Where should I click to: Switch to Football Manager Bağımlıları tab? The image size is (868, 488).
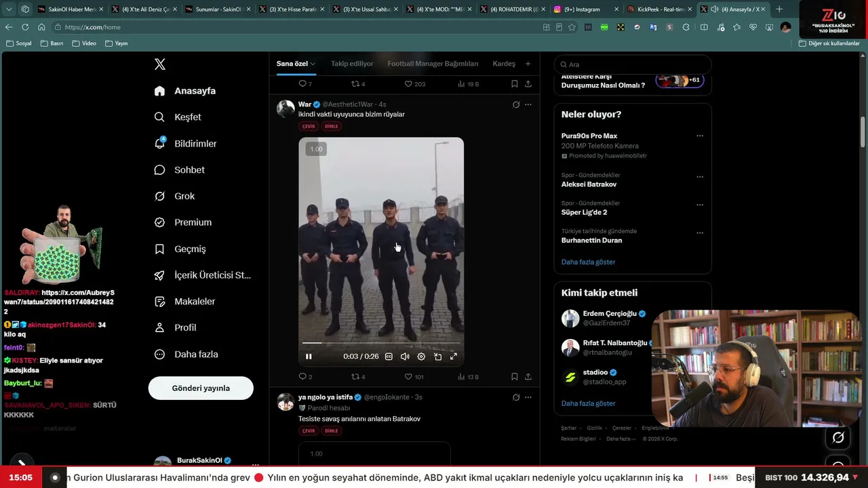433,64
